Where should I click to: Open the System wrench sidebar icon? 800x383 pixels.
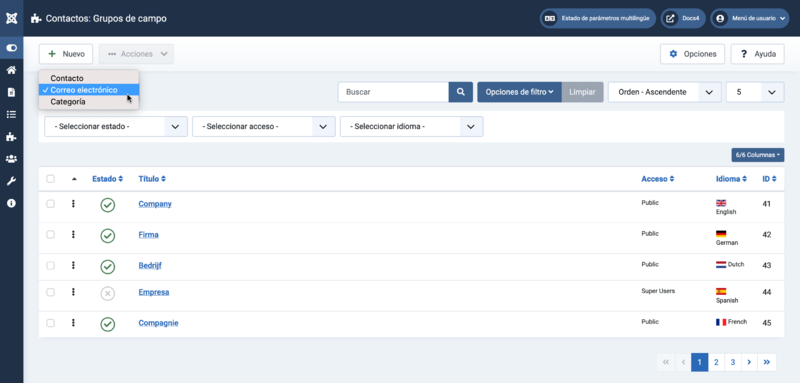click(x=11, y=181)
